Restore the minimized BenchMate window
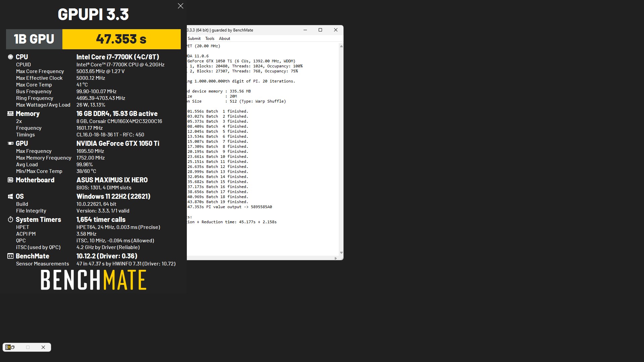Viewport: 644px width, 362px height. (13, 347)
